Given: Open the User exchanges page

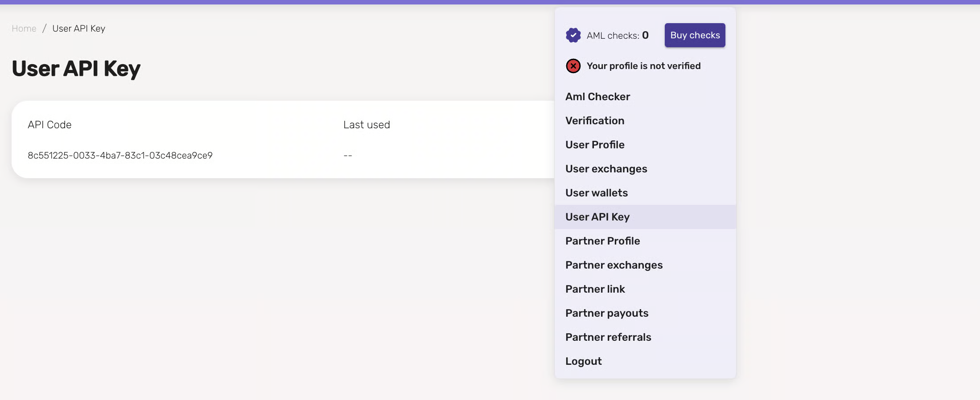Looking at the screenshot, I should click(x=606, y=169).
